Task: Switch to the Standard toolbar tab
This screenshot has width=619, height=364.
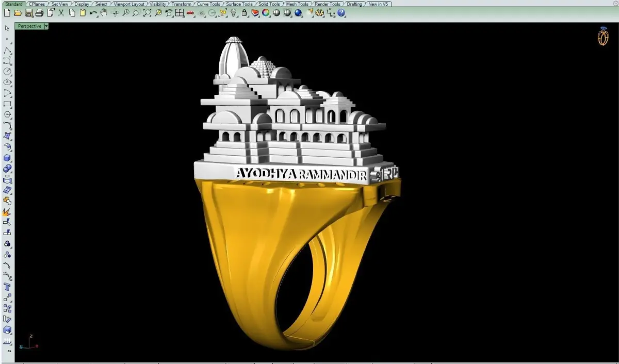Action: click(x=14, y=4)
